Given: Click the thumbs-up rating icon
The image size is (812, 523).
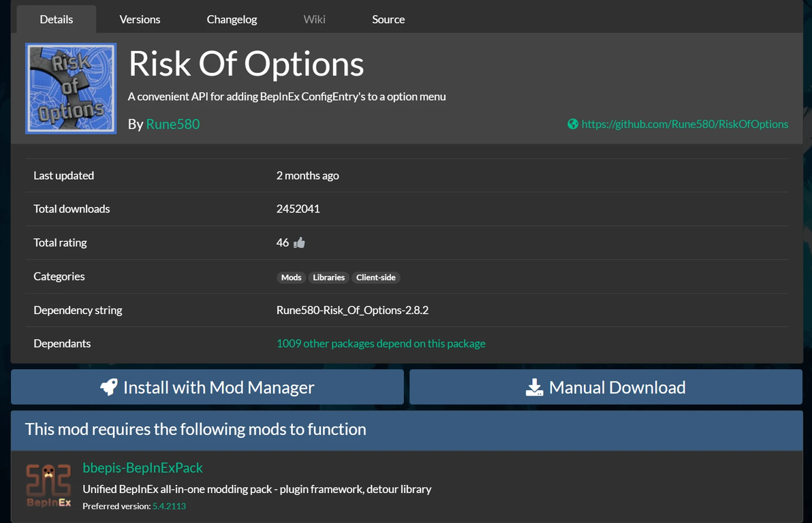Looking at the screenshot, I should tap(299, 242).
